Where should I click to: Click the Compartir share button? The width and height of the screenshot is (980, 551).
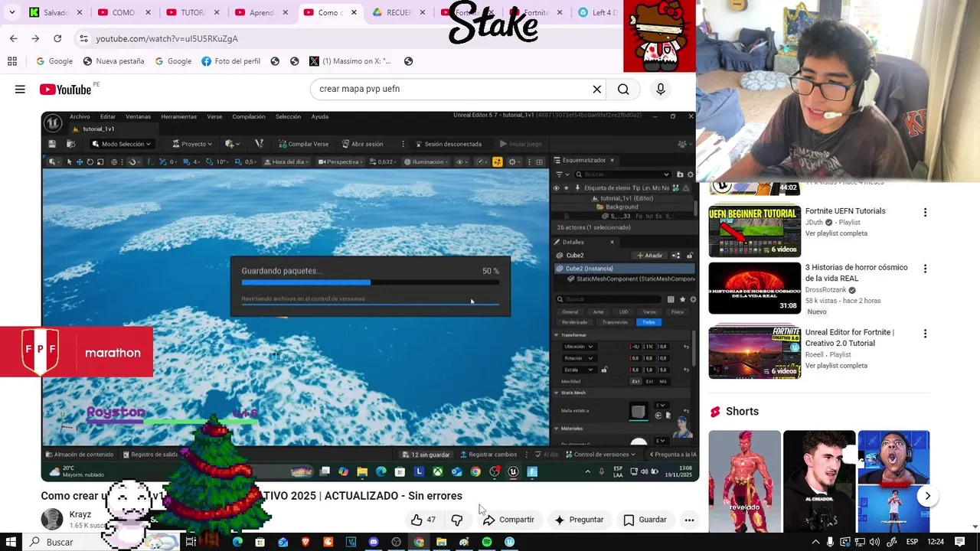coord(508,520)
